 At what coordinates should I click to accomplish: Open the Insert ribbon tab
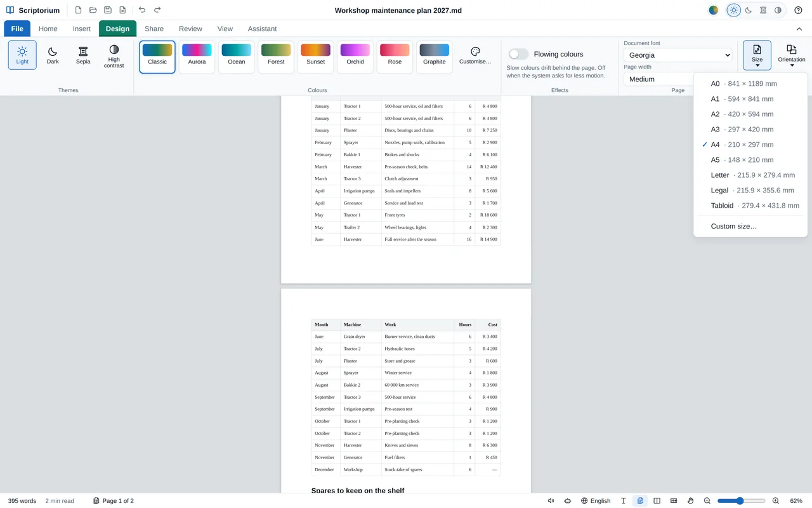click(82, 29)
